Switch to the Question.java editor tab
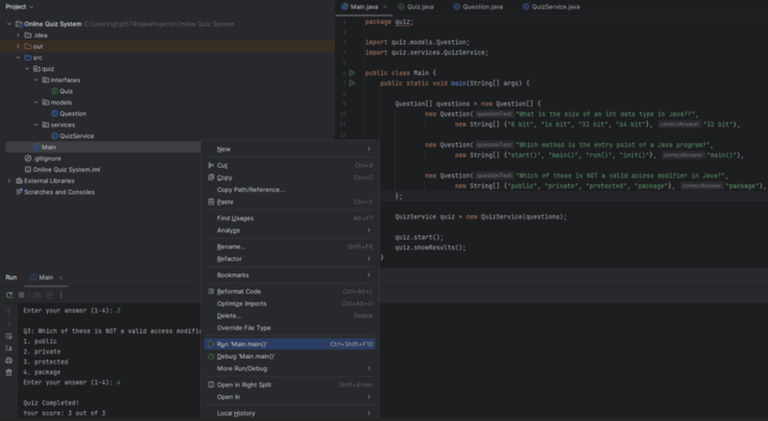Image resolution: width=768 pixels, height=421 pixels. (x=480, y=7)
